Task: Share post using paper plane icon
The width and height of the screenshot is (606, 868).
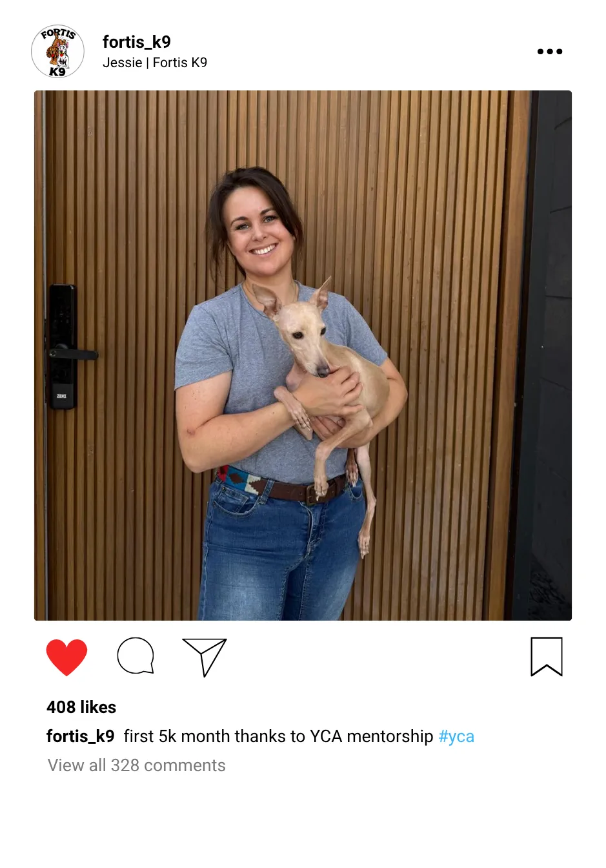Action: pyautogui.click(x=205, y=657)
